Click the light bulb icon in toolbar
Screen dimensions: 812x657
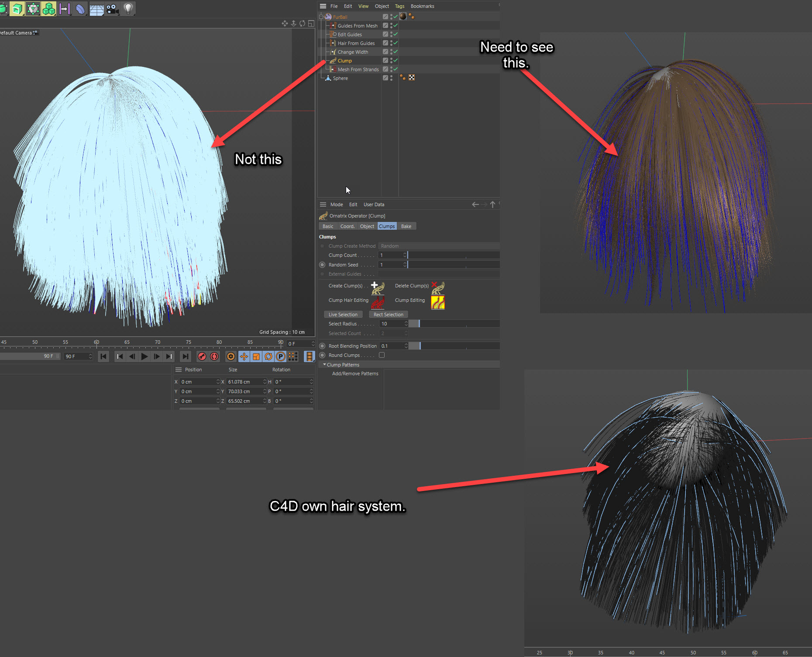(128, 9)
